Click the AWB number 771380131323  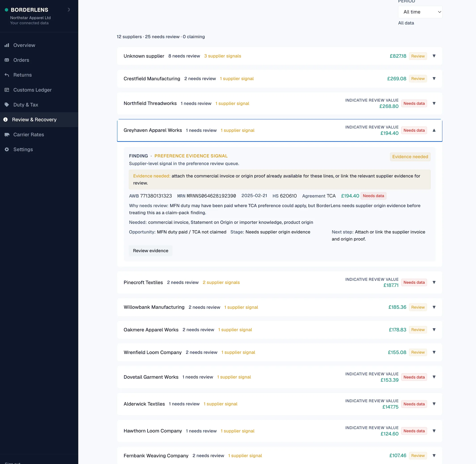156,196
